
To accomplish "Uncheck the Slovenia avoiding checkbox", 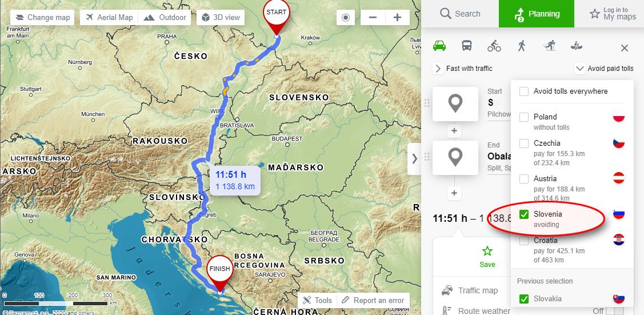I will pyautogui.click(x=524, y=214).
